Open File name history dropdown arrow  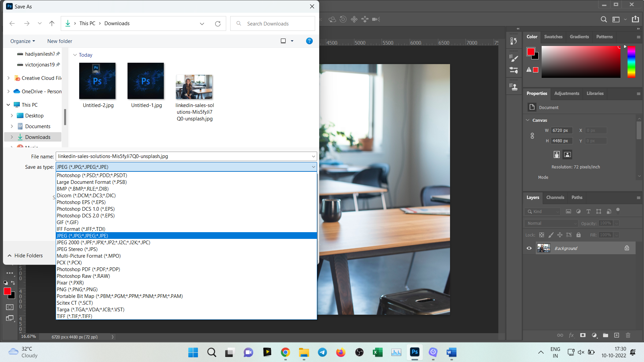(x=313, y=156)
